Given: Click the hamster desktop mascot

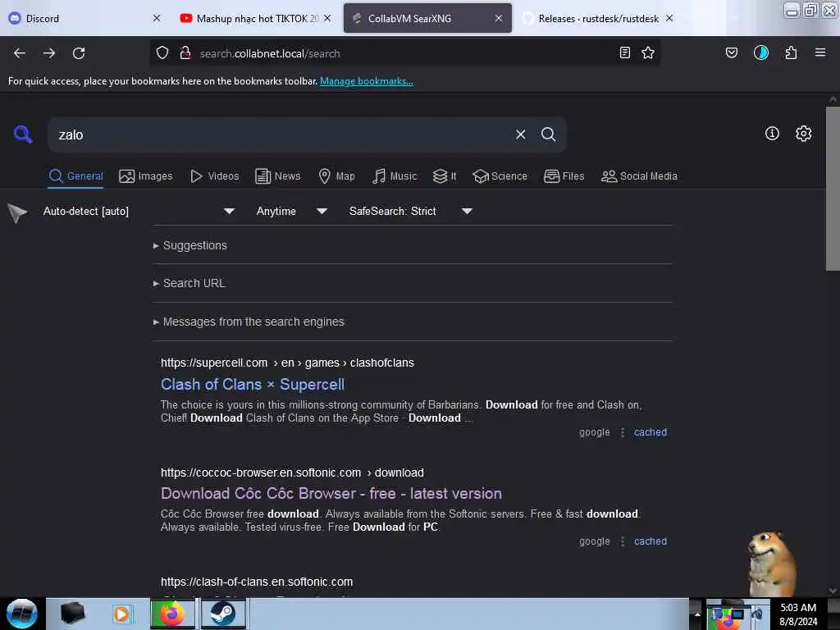Looking at the screenshot, I should coord(771,563).
